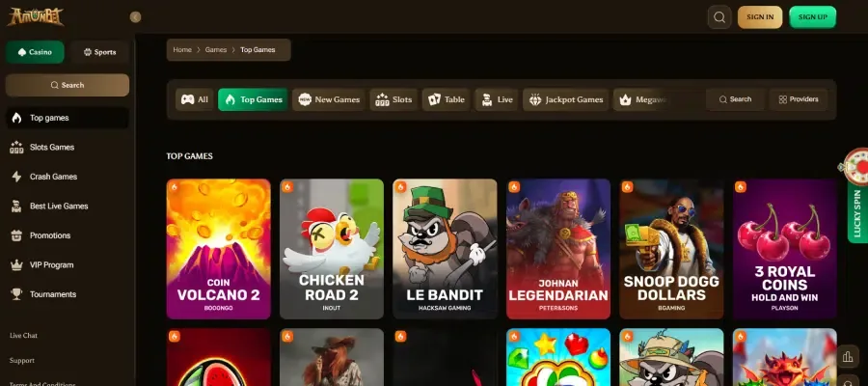Click the sidebar Search field
Viewport: 868px width, 386px height.
(68, 85)
